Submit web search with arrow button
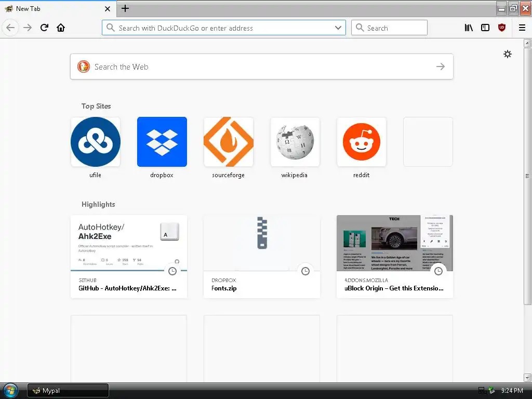 click(441, 66)
